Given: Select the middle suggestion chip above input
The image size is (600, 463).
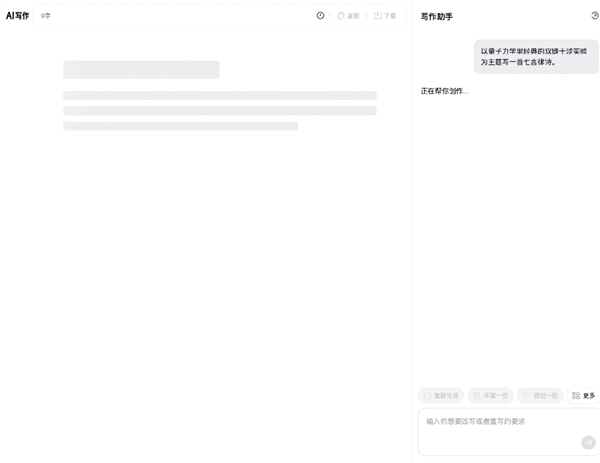Looking at the screenshot, I should (490, 396).
